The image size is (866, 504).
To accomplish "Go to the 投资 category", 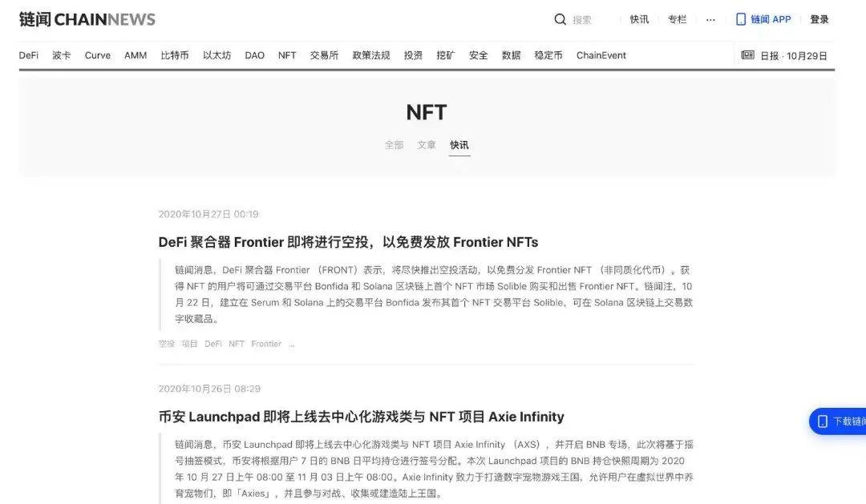I will pos(413,55).
